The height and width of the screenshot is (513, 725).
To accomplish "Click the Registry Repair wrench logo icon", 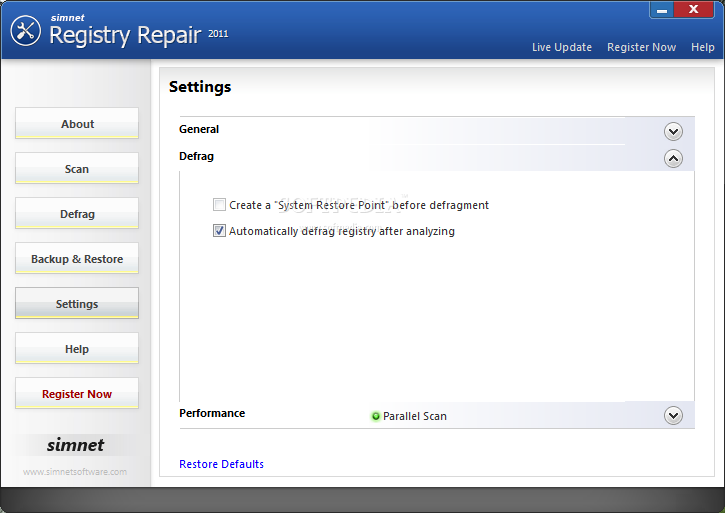I will click(25, 31).
